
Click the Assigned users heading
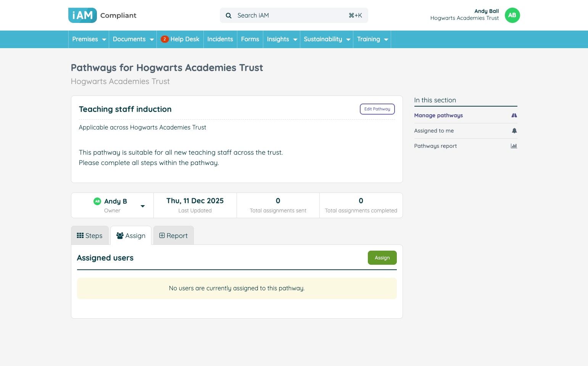coord(105,258)
